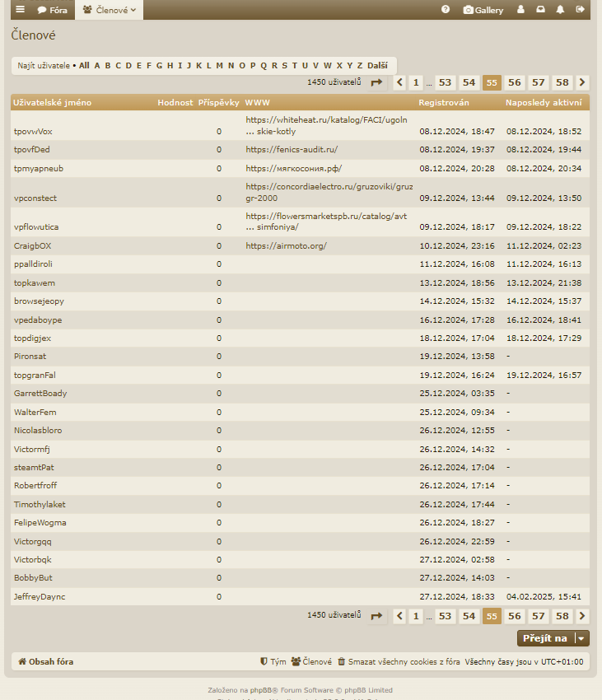Click the top jump-to-page arrow icon
The height and width of the screenshot is (700, 602).
point(376,82)
